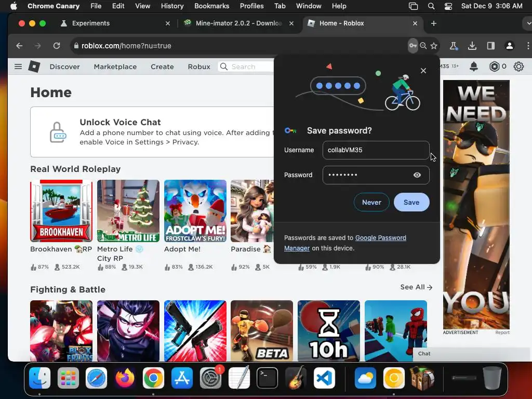Open Visual Studio Code from the Dock
The image size is (532, 399).
tap(324, 378)
